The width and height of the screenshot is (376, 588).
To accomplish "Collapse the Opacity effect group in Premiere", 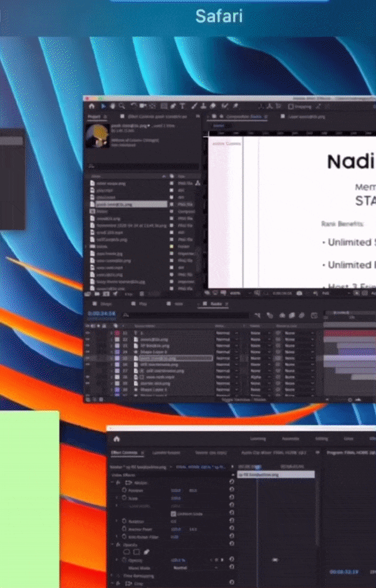I will (x=113, y=544).
